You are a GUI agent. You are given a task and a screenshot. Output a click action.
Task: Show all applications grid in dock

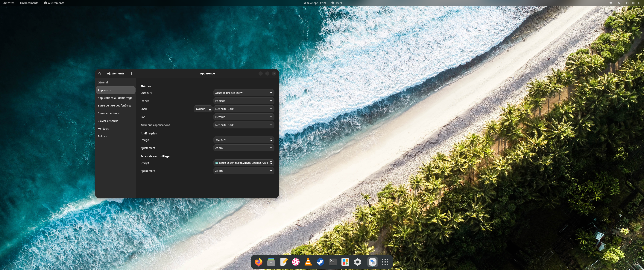click(x=385, y=262)
